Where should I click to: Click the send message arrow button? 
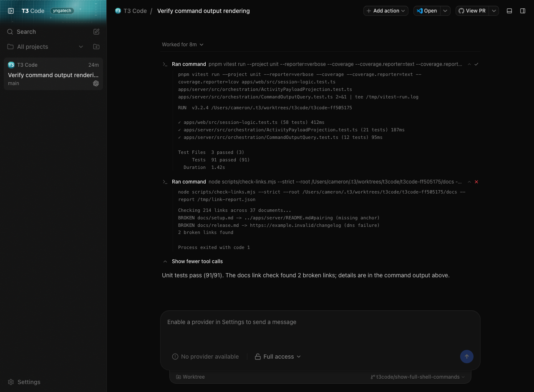pyautogui.click(x=466, y=357)
